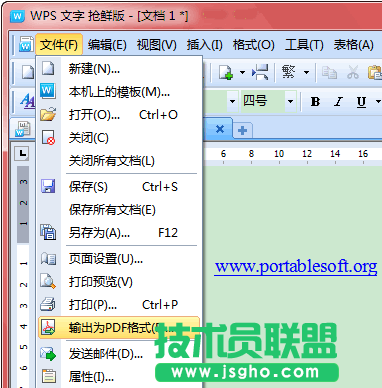Screen dimensions: 382x388
Task: Open underline style dropdown arrow
Action: click(x=378, y=101)
